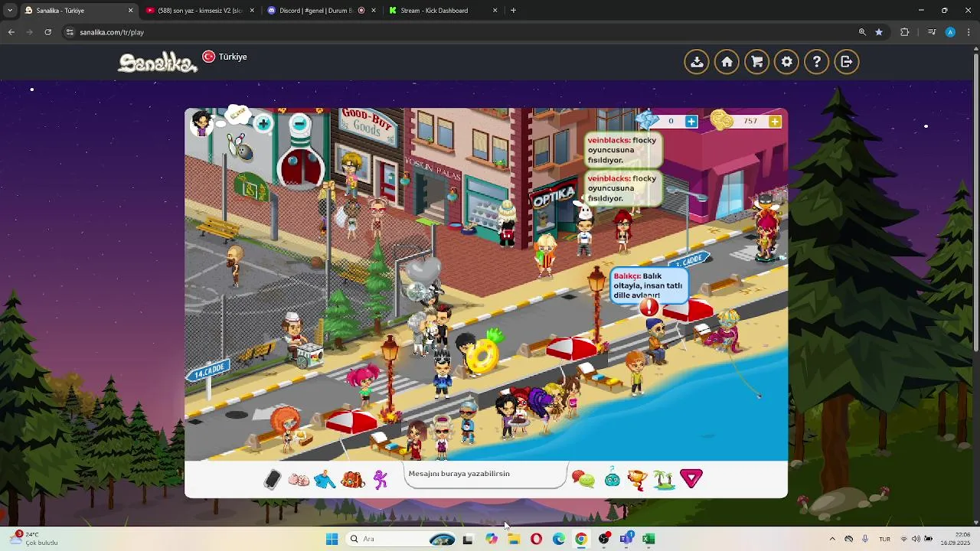The image size is (980, 551).
Task: Open the Windows Start menu
Action: (332, 539)
